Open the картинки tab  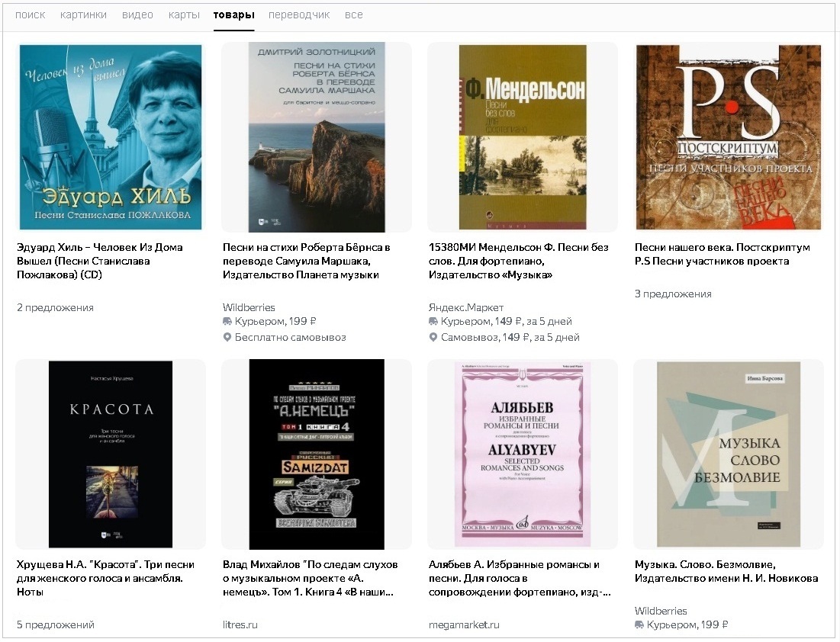[84, 15]
